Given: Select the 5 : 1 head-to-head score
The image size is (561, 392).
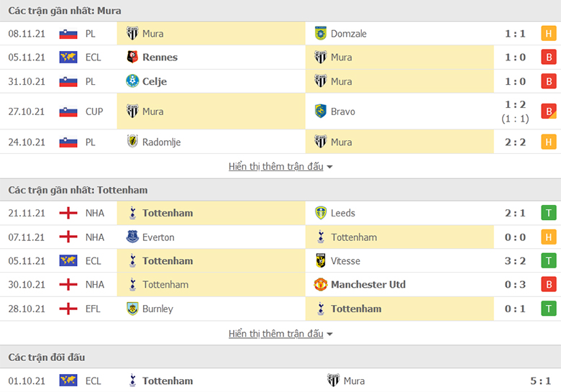Looking at the screenshot, I should coord(540,381).
